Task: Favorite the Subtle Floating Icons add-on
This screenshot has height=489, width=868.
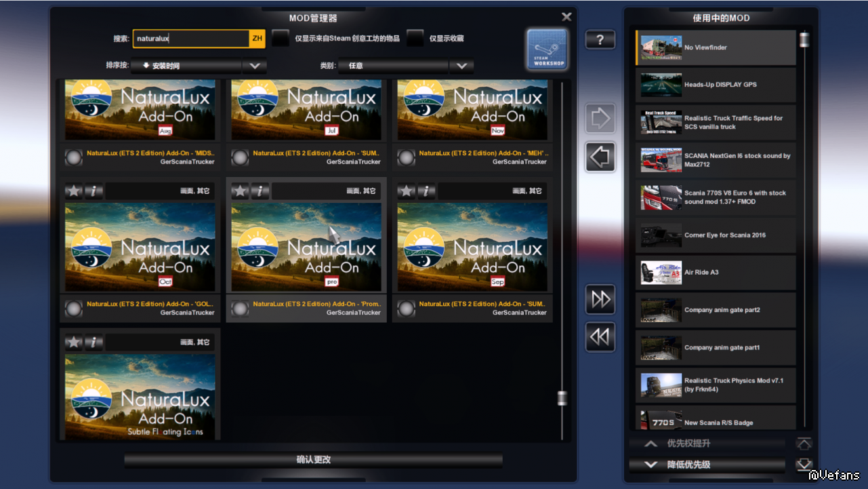Action: click(x=74, y=343)
